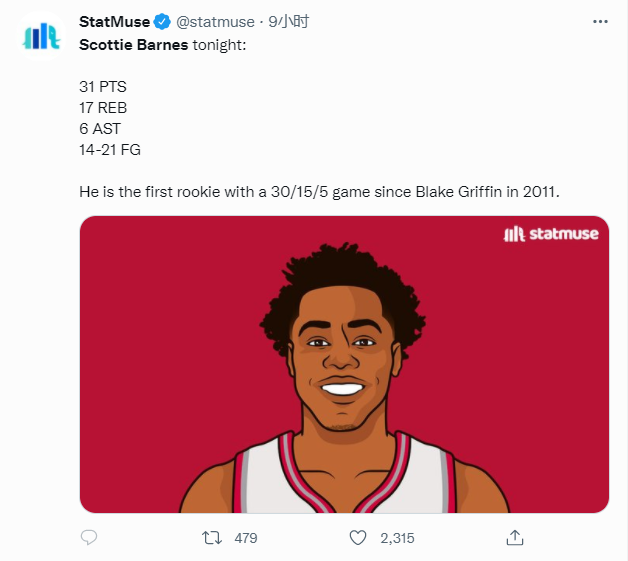This screenshot has height=561, width=628.
Task: Click the 17 REB stat line
Action: click(x=103, y=108)
